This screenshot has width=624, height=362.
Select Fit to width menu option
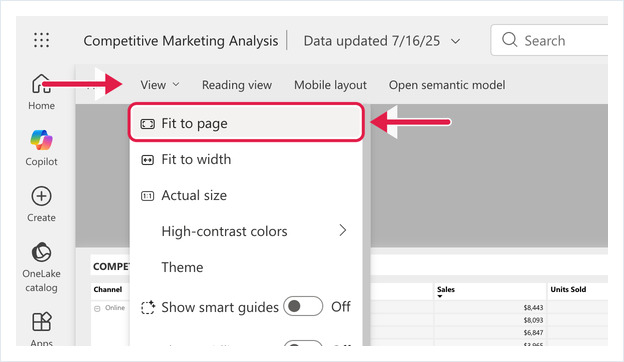click(x=246, y=160)
